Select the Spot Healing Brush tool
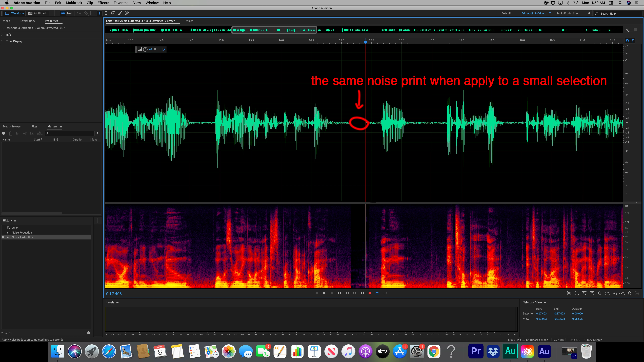 coord(127,13)
